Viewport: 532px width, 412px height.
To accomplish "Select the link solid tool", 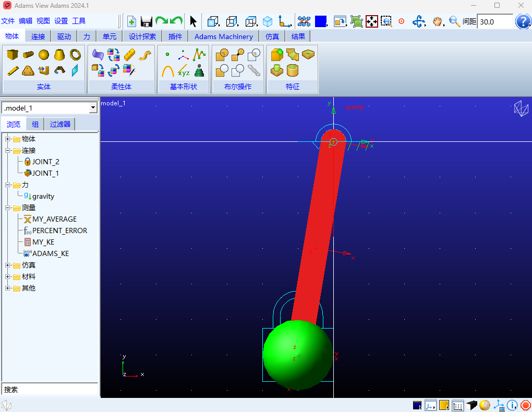I will click(13, 70).
